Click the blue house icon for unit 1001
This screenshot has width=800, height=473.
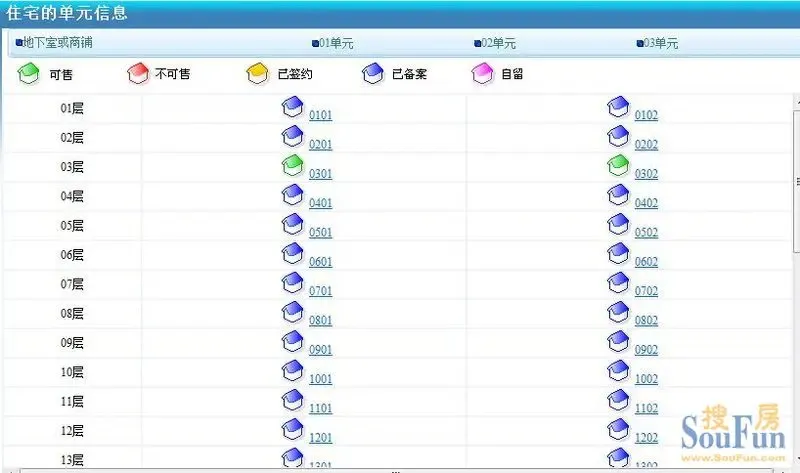pyautogui.click(x=293, y=371)
